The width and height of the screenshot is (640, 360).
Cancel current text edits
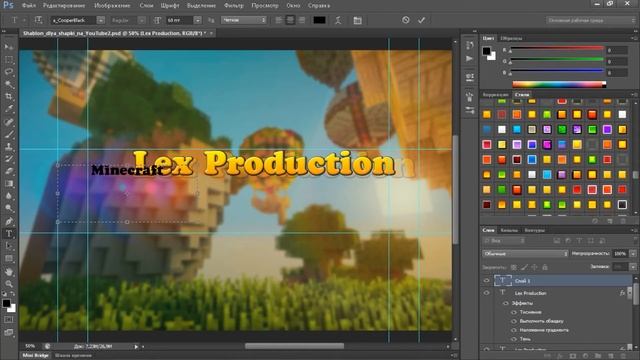point(405,20)
